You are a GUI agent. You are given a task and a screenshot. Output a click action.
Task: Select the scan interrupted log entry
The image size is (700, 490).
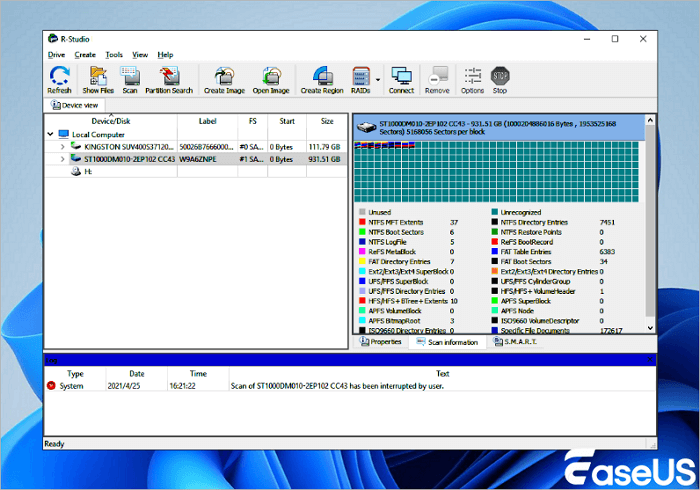[350, 384]
